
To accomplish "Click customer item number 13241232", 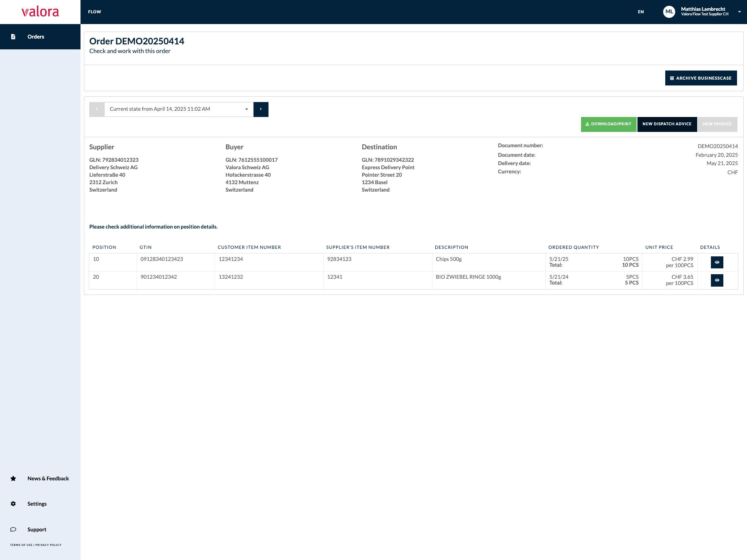I will [x=231, y=277].
